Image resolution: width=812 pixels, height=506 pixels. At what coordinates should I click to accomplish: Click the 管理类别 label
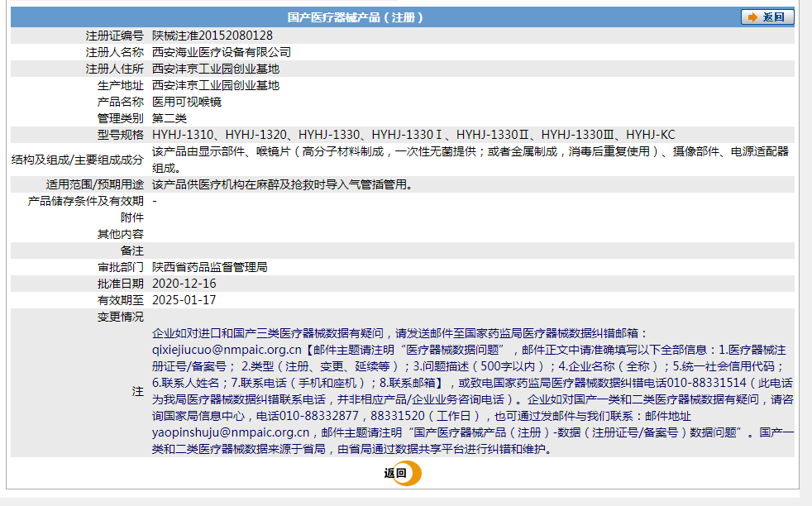[120, 118]
